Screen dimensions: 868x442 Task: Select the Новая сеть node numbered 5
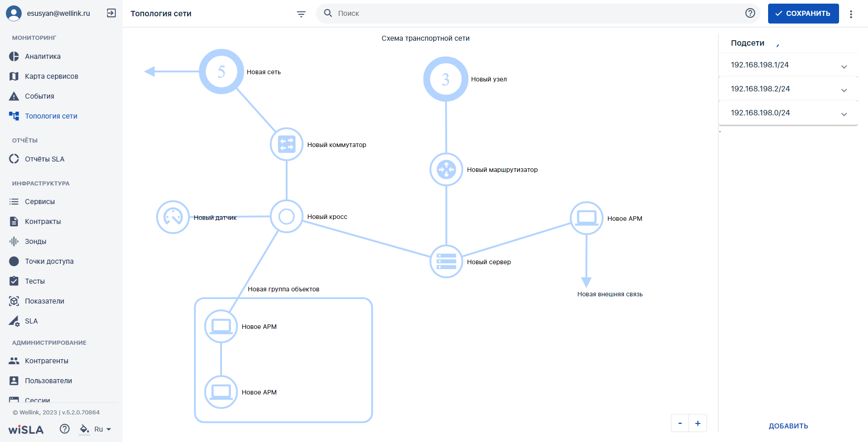(x=222, y=71)
